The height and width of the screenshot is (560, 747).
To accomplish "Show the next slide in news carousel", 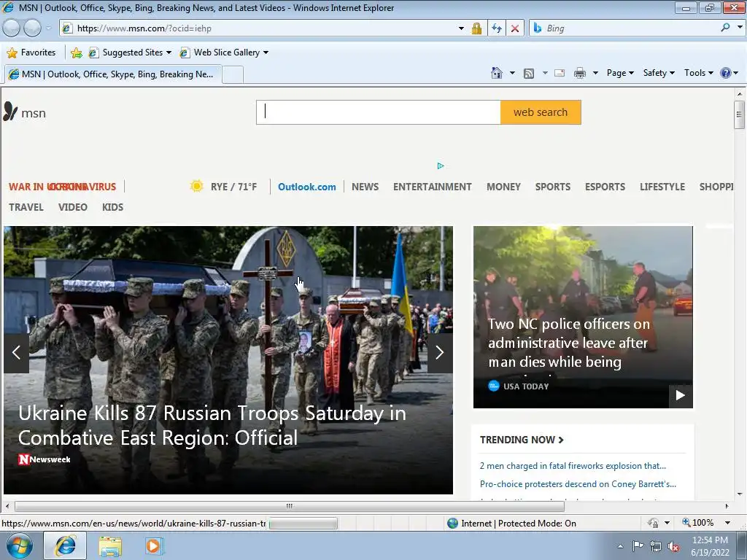I will [440, 353].
